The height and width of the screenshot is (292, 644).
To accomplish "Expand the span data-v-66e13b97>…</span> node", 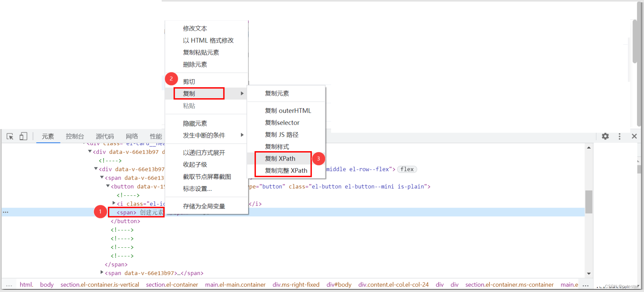I will pyautogui.click(x=102, y=273).
